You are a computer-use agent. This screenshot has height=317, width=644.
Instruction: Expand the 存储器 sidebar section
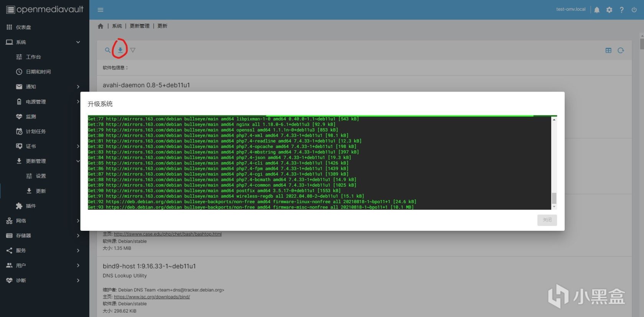point(44,236)
